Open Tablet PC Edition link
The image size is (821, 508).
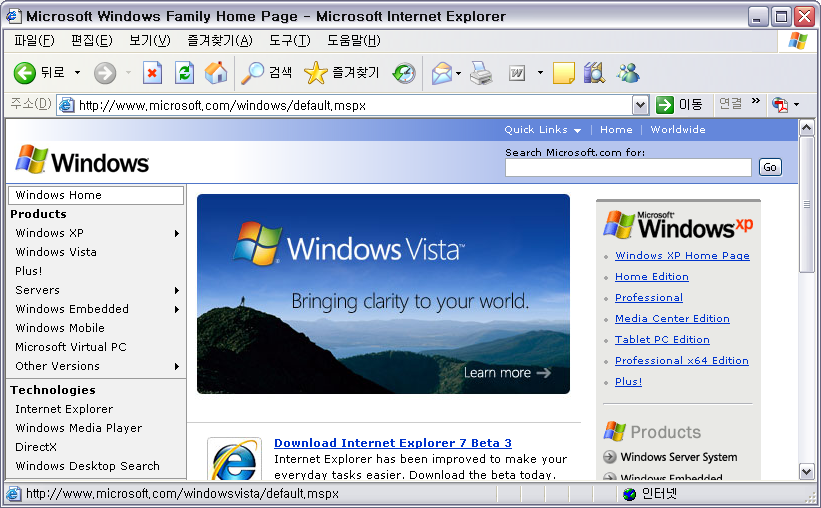[x=662, y=339]
